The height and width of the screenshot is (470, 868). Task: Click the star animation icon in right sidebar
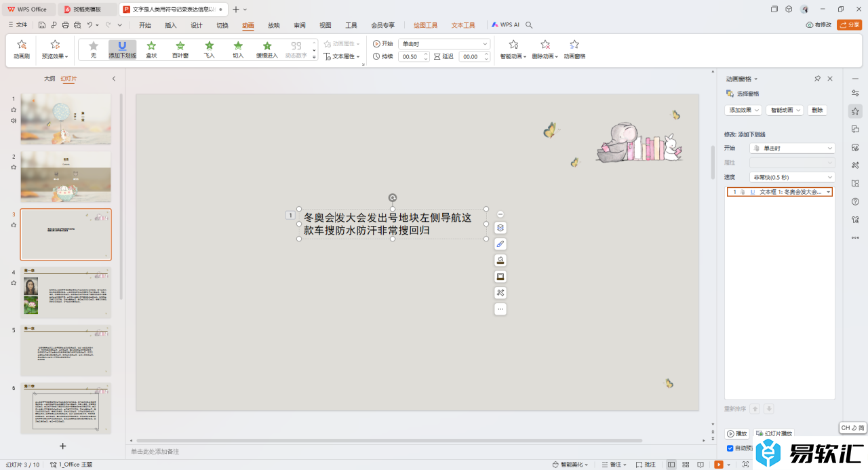coord(855,111)
